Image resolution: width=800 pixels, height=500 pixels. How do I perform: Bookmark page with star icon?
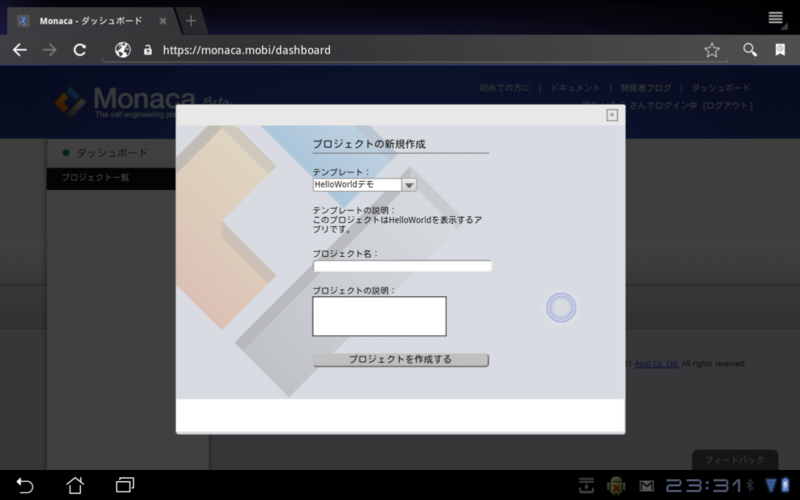(x=712, y=50)
